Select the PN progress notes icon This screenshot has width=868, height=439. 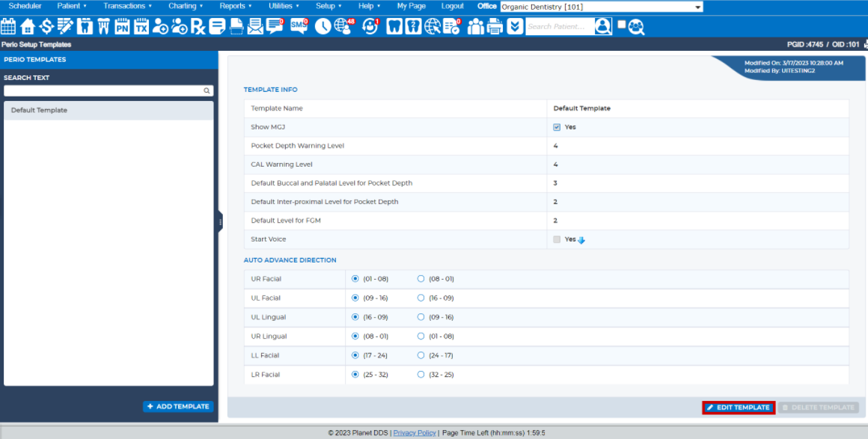pyautogui.click(x=122, y=26)
